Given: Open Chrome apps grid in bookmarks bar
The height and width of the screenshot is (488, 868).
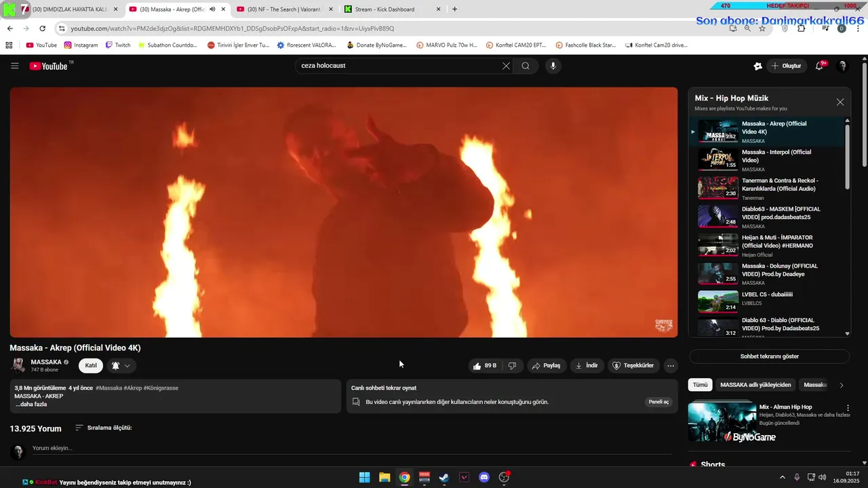Looking at the screenshot, I should [9, 45].
